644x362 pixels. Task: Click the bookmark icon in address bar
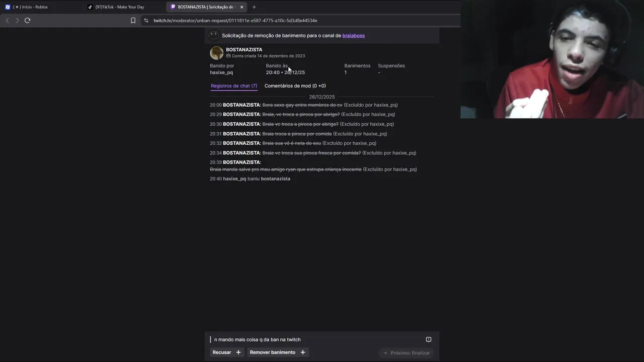[x=133, y=21]
